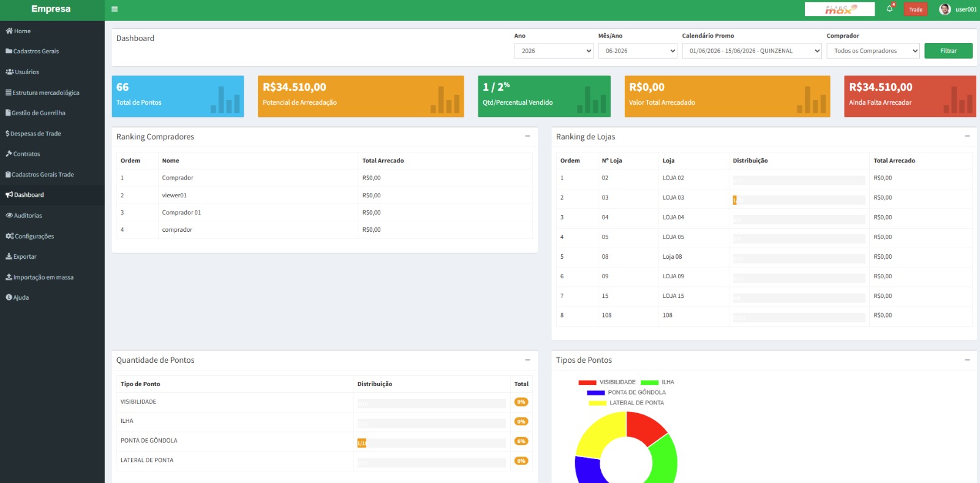Image resolution: width=980 pixels, height=483 pixels.
Task: Click the Total Arrecado header in Ranking Compradores
Action: (x=383, y=161)
